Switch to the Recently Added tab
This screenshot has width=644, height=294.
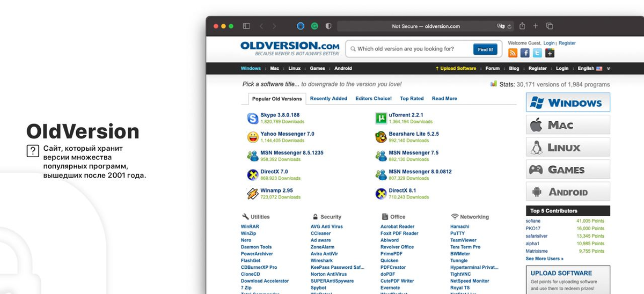pyautogui.click(x=328, y=99)
